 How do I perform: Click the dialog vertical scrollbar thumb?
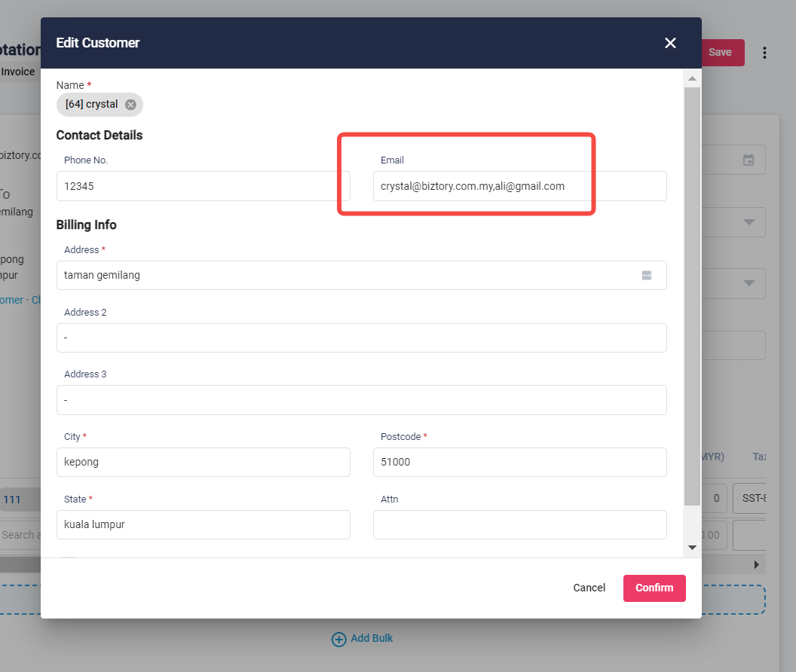pos(692,296)
